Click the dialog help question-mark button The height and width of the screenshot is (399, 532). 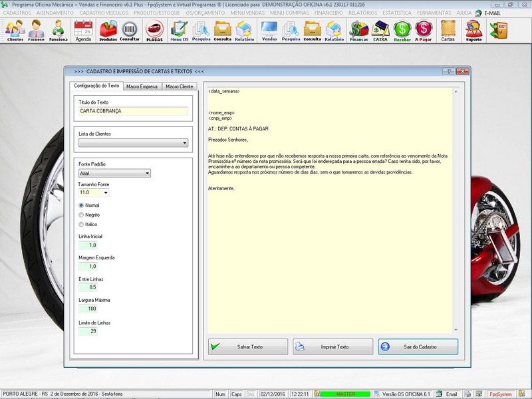(448, 71)
